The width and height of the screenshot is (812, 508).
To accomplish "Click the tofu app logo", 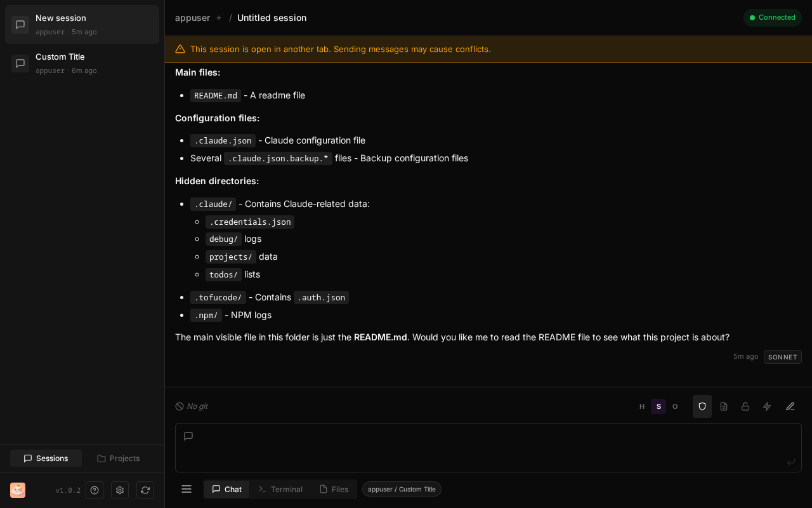I will click(x=17, y=490).
